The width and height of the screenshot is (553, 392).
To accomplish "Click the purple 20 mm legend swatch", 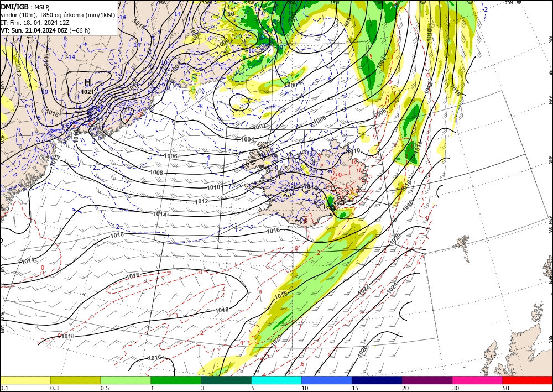I will tap(427, 380).
